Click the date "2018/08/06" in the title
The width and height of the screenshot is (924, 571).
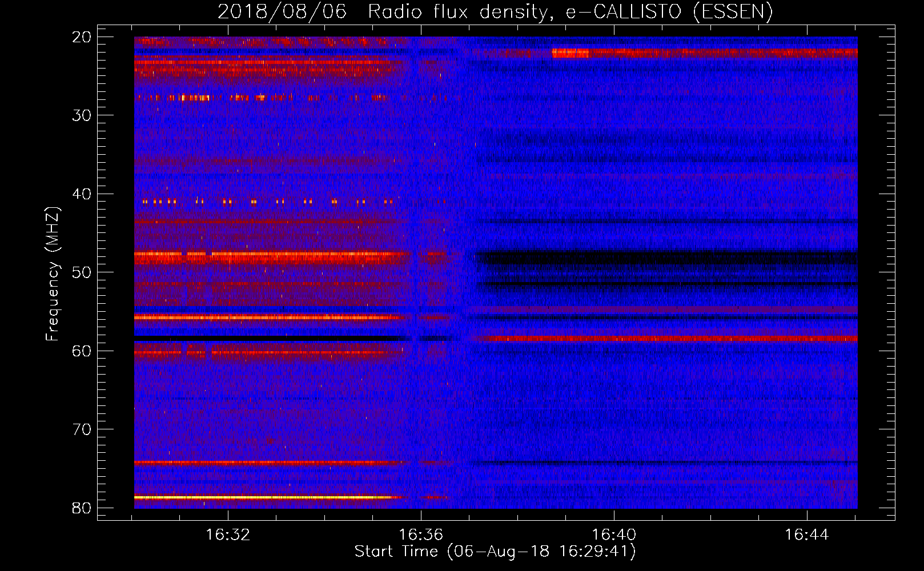[282, 11]
